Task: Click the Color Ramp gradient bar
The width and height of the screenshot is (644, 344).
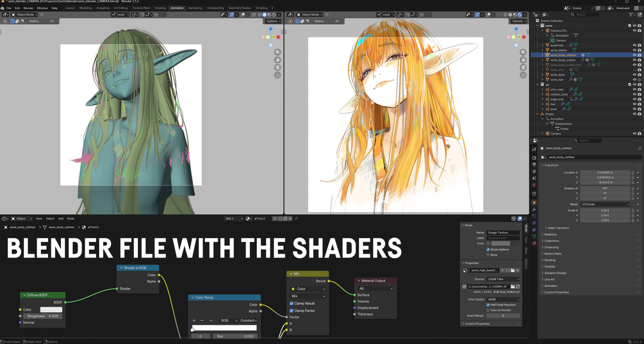Action: (224, 328)
